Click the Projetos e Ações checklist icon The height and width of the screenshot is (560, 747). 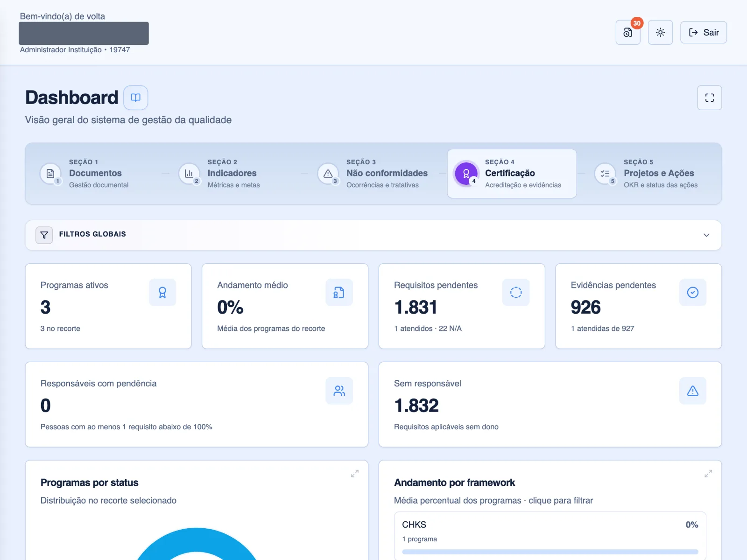(605, 174)
